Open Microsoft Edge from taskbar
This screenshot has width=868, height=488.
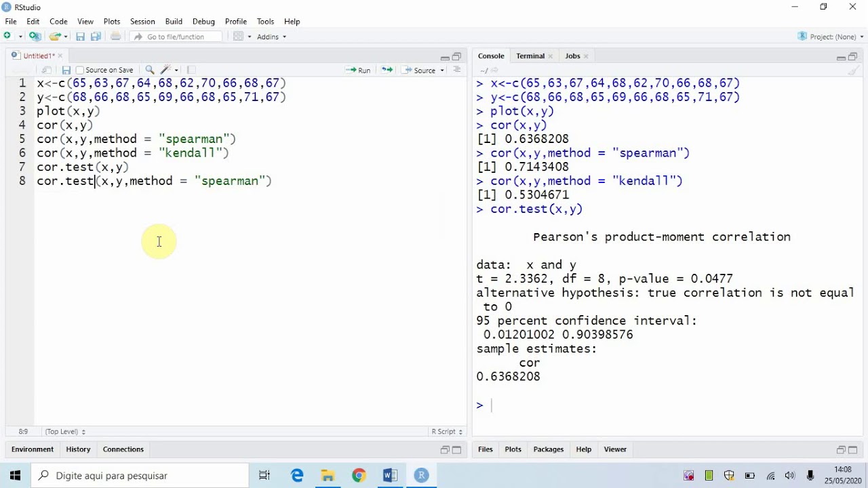coord(297,476)
